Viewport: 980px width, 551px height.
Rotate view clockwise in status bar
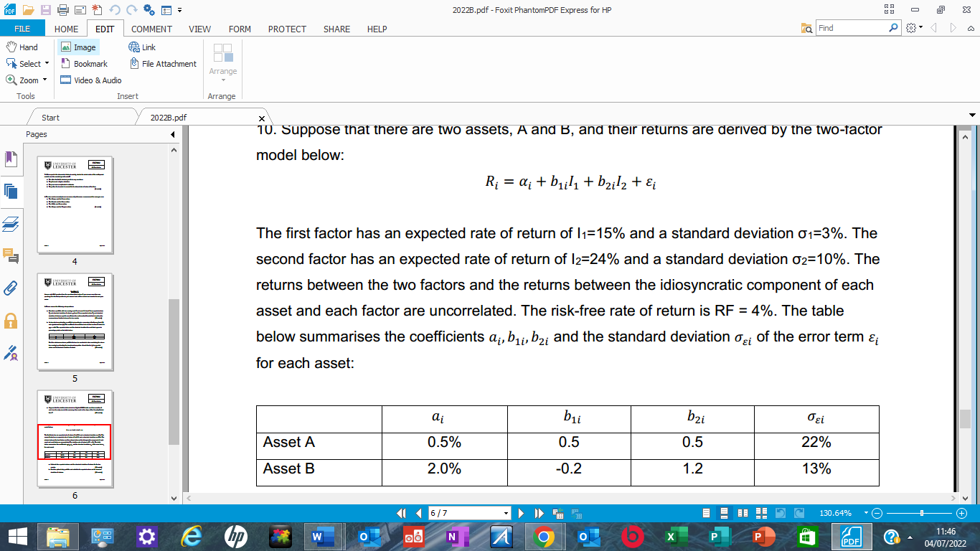(798, 513)
